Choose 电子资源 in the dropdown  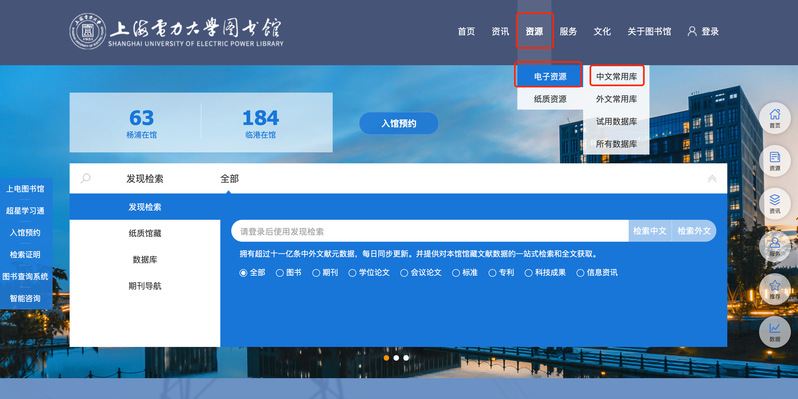coord(550,77)
